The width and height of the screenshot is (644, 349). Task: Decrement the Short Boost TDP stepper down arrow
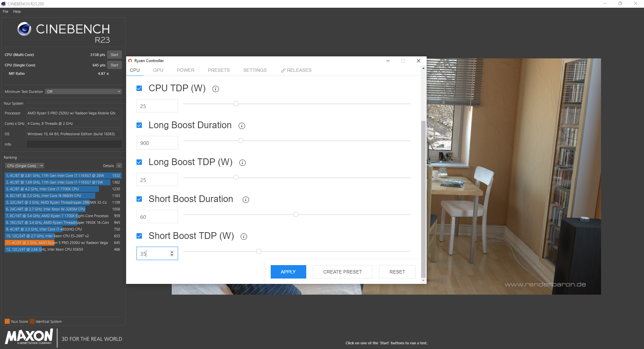coord(172,255)
